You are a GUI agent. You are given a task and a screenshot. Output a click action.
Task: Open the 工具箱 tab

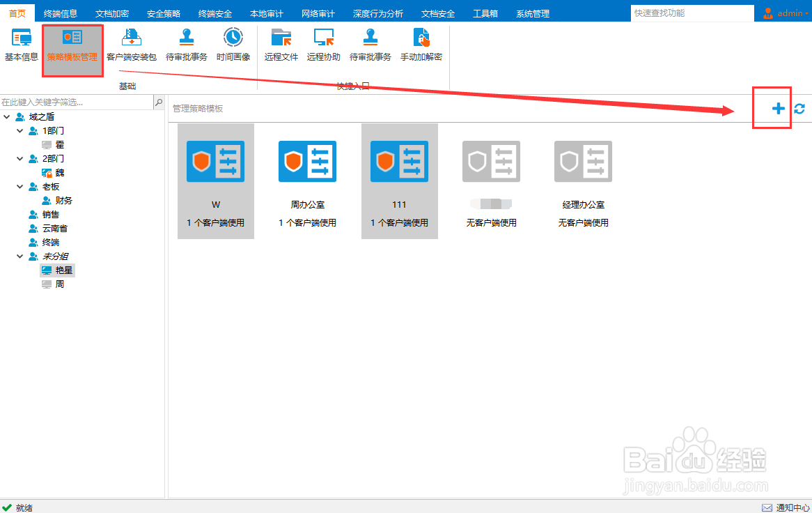485,13
